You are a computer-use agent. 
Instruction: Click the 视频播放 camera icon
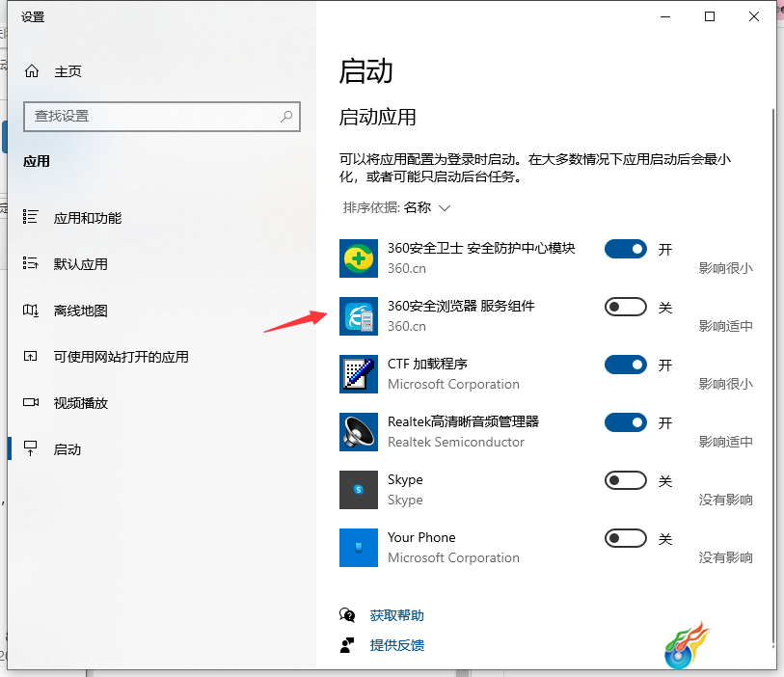pos(31,402)
